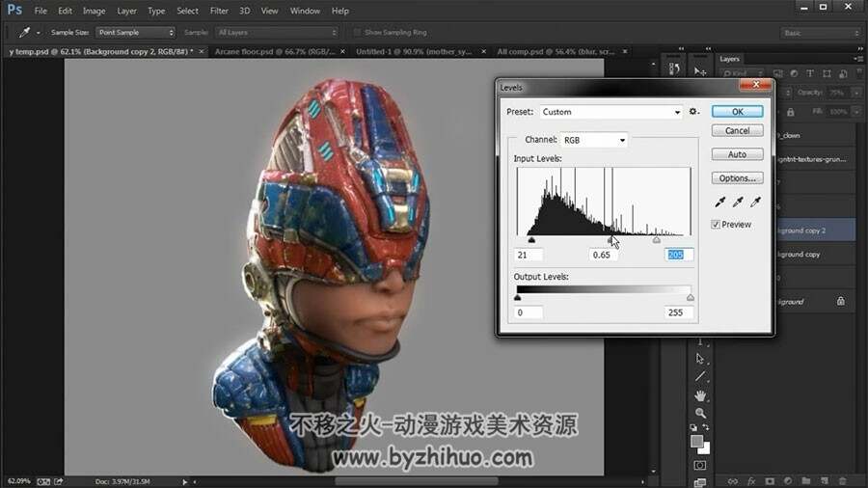The image size is (868, 488).
Task: Open the Channel RGB dropdown
Action: pyautogui.click(x=594, y=140)
